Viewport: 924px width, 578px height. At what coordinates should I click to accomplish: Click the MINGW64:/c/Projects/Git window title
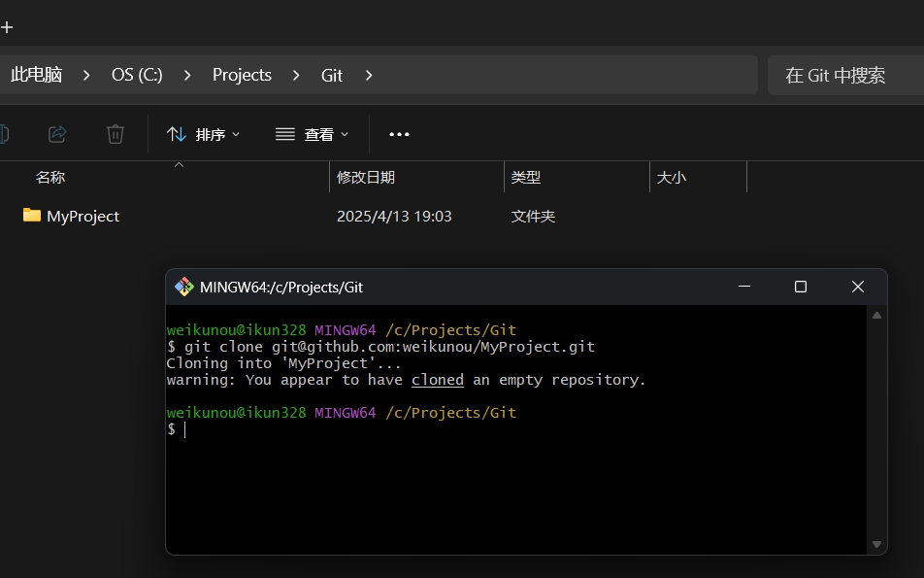[281, 288]
